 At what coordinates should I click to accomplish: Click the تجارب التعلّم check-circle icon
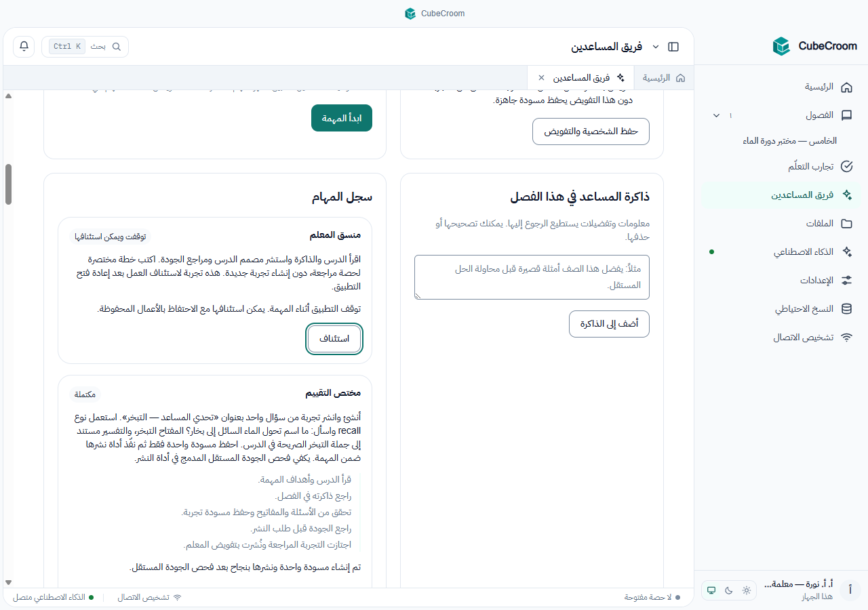[846, 167]
